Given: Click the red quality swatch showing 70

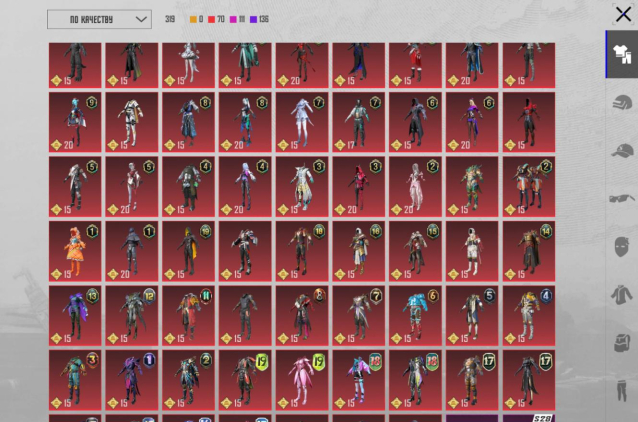Looking at the screenshot, I should point(211,19).
